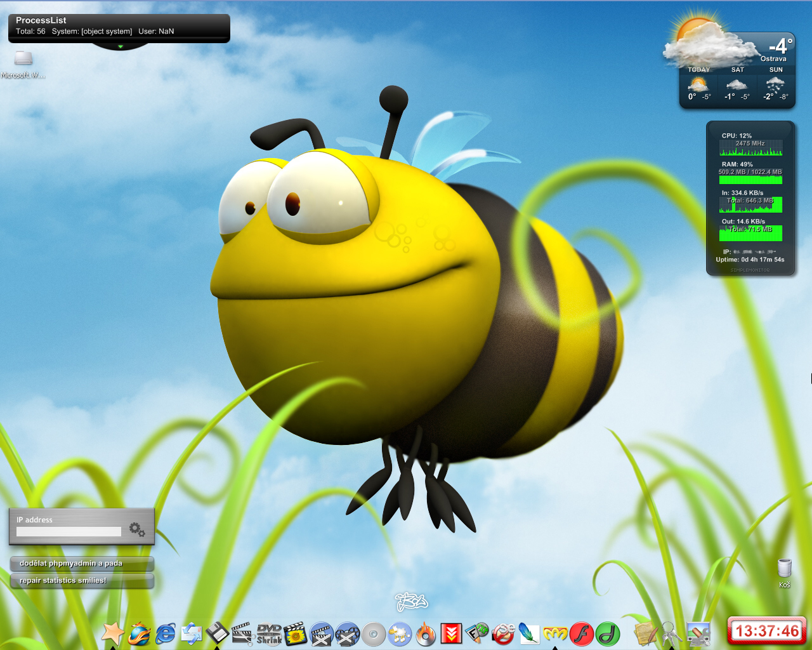Image resolution: width=812 pixels, height=650 pixels.
Task: Open the blue clapperboard X icon
Action: coord(322,633)
